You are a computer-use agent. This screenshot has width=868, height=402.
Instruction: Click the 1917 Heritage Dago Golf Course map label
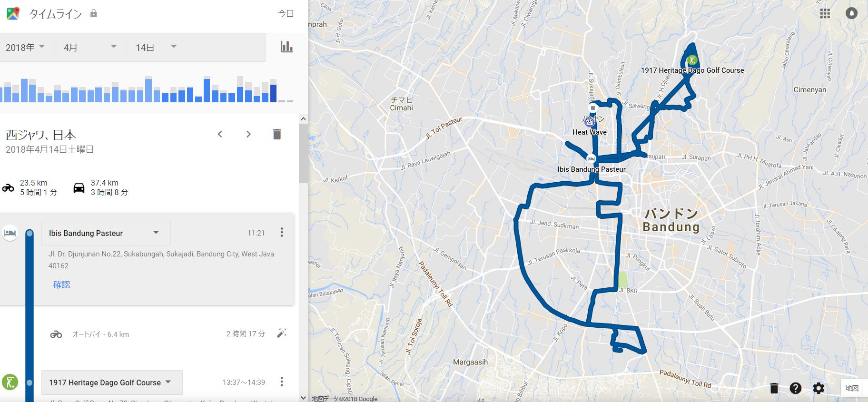[x=692, y=70]
